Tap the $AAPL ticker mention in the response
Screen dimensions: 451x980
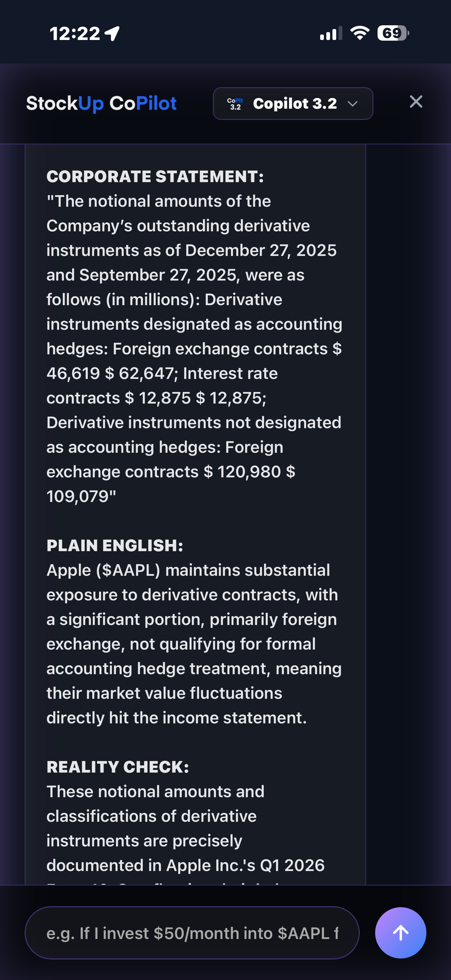coord(123,570)
